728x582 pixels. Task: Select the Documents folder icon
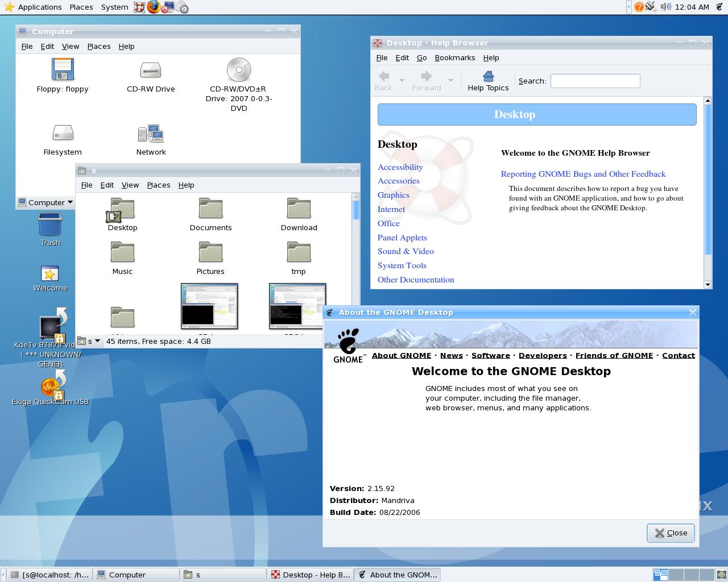(x=210, y=209)
